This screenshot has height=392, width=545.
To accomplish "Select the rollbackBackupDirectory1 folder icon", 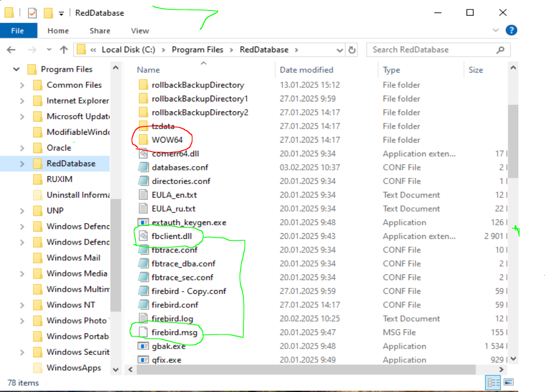I will [x=143, y=99].
